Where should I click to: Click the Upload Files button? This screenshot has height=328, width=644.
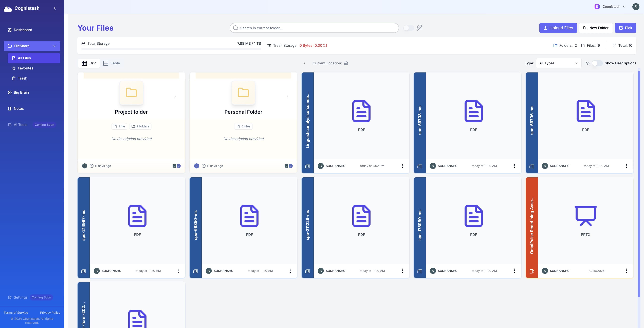coord(558,28)
